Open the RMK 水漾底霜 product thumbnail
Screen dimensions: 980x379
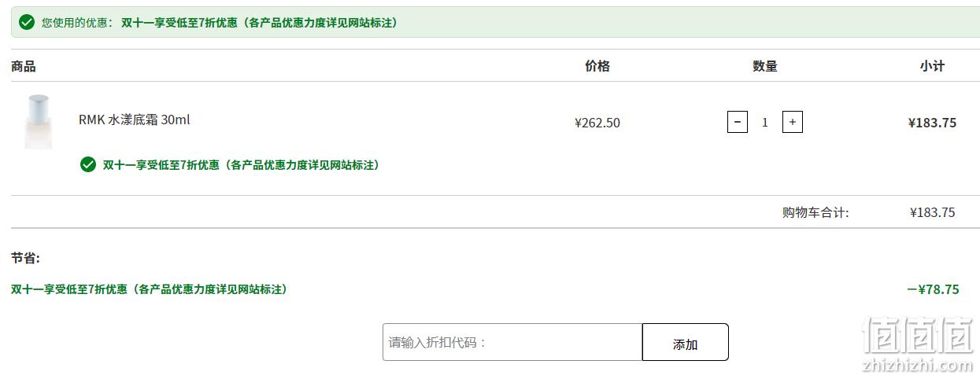(x=39, y=122)
